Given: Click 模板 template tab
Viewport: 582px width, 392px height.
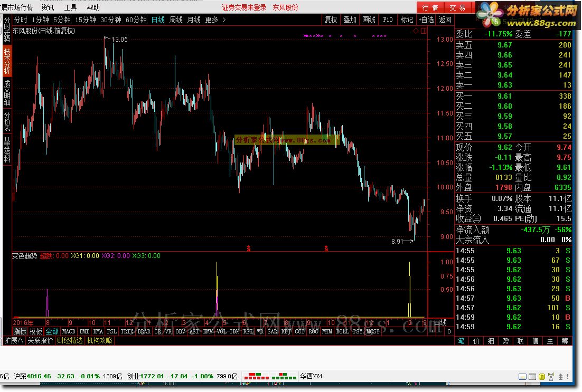Looking at the screenshot, I should coord(35,331).
